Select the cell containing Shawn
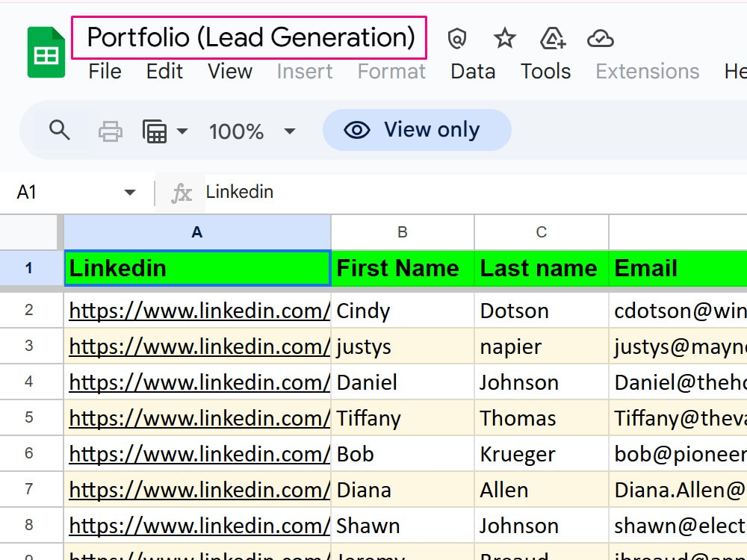 click(x=403, y=525)
